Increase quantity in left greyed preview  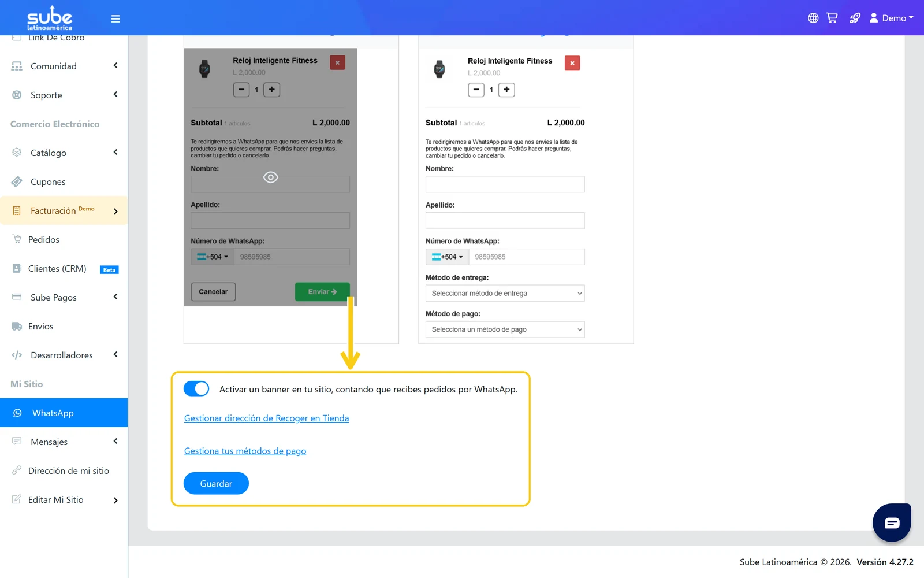point(272,90)
